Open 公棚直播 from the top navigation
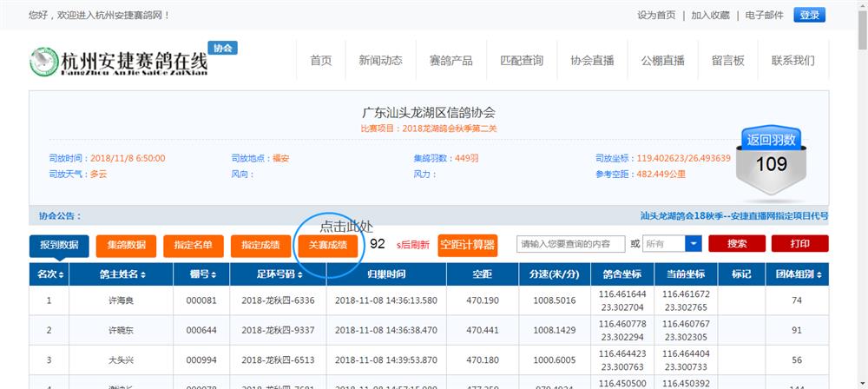Image resolution: width=868 pixels, height=389 pixels. tap(662, 61)
